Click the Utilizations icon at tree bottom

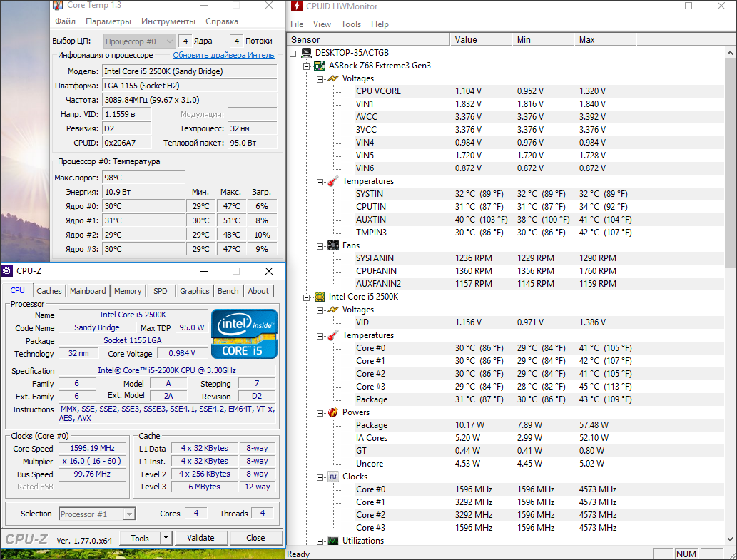click(332, 541)
